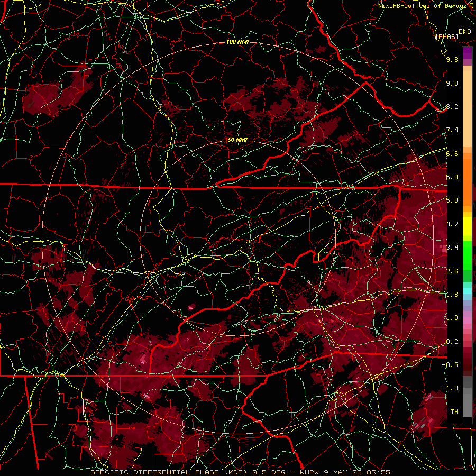
Task: Click the 9.0 scale value
Action: 452,83
